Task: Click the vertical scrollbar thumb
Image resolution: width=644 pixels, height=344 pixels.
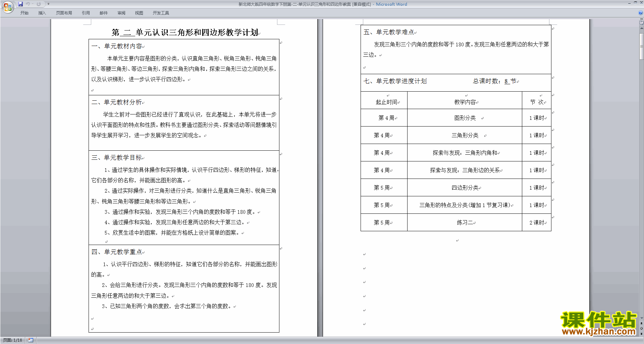Action: point(642,47)
